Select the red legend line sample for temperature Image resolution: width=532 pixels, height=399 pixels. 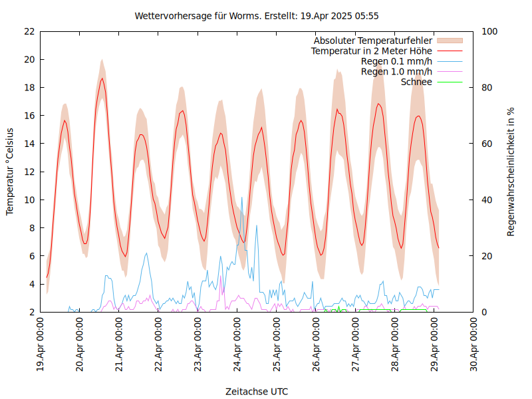(x=448, y=51)
